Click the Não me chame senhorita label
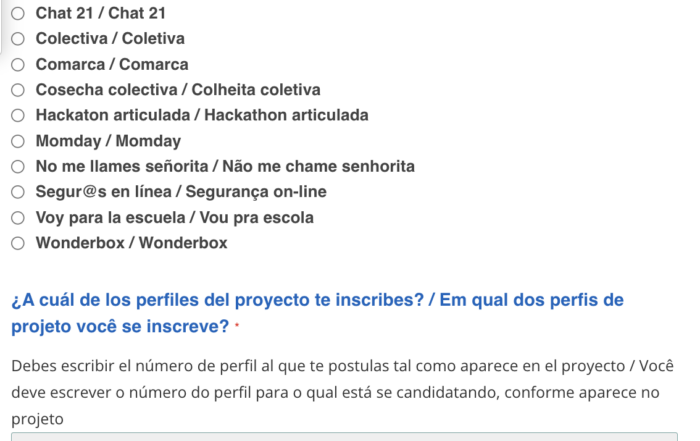 click(x=319, y=166)
